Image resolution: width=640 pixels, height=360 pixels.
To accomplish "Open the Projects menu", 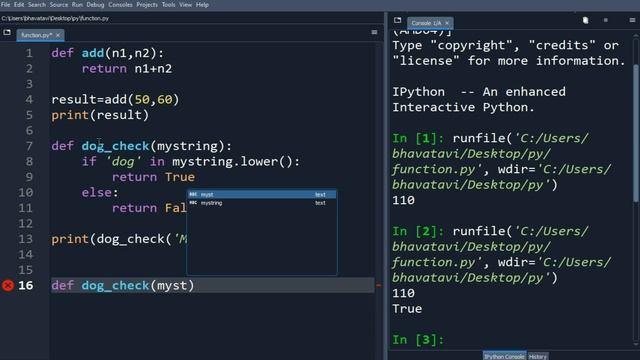I will (147, 4).
